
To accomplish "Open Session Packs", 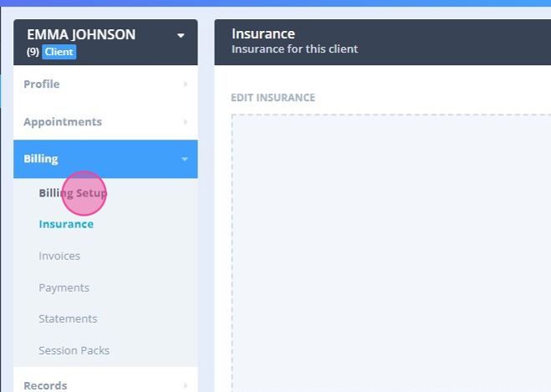I will tap(74, 350).
